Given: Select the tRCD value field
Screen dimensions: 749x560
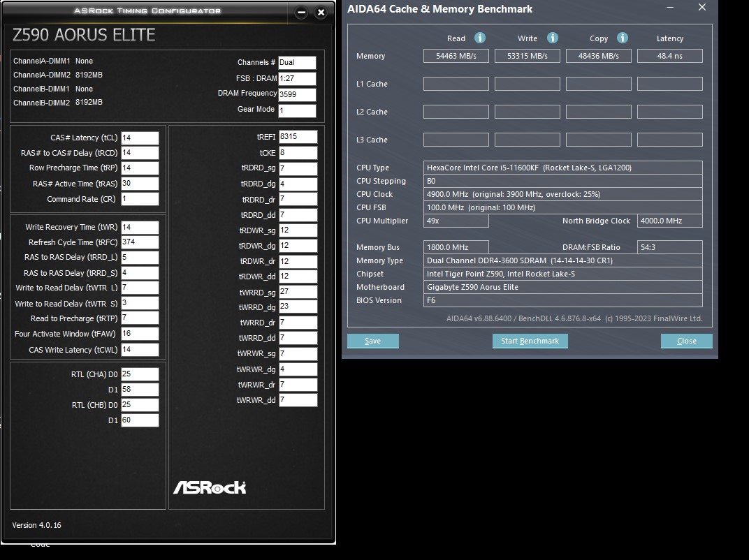Looking at the screenshot, I should click(140, 153).
